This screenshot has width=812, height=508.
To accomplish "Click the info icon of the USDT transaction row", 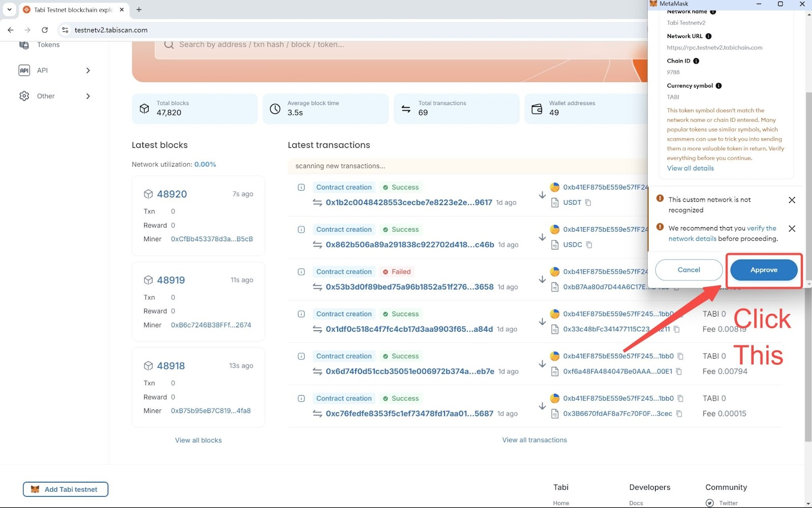I will click(301, 187).
